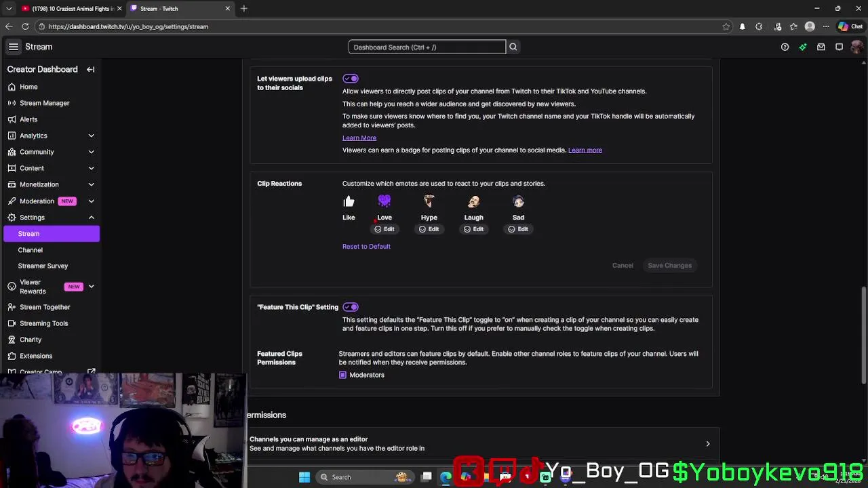The image size is (868, 488).
Task: Click the Cancel button
Action: click(x=623, y=265)
